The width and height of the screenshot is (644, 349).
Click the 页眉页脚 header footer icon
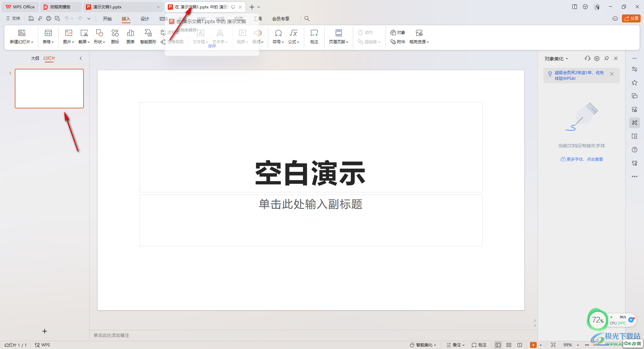pyautogui.click(x=339, y=33)
